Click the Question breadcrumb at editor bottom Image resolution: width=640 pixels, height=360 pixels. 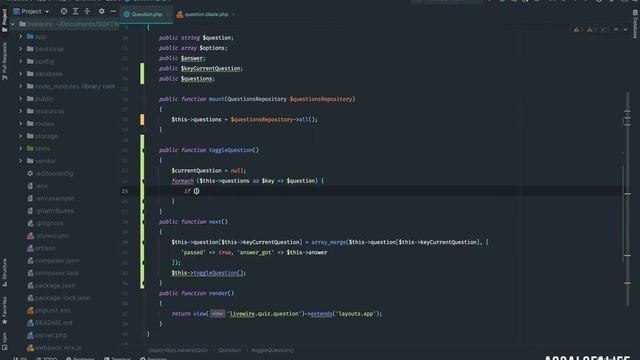pyautogui.click(x=229, y=350)
